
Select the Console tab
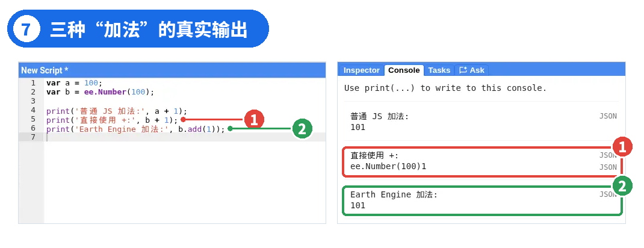(x=404, y=70)
